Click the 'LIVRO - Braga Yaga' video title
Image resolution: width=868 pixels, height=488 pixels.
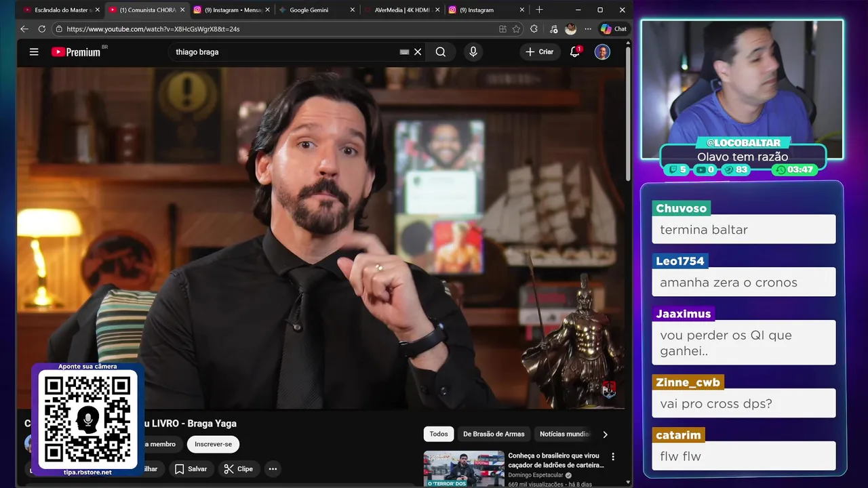pyautogui.click(x=193, y=424)
